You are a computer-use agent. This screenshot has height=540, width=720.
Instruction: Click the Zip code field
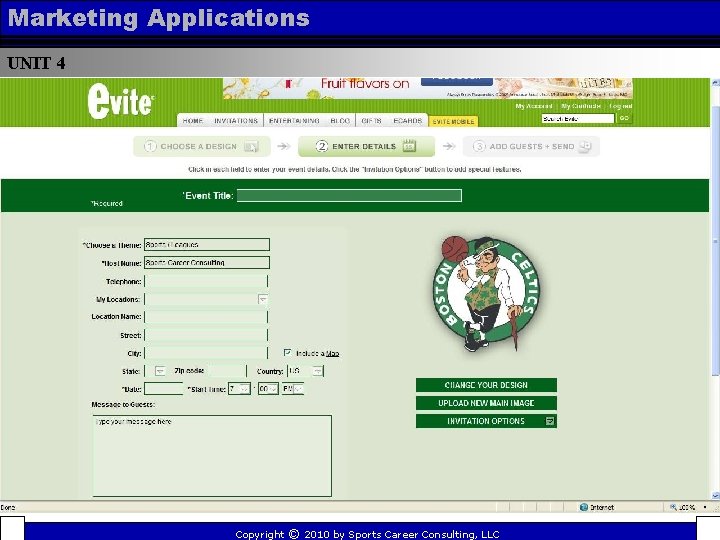click(227, 371)
